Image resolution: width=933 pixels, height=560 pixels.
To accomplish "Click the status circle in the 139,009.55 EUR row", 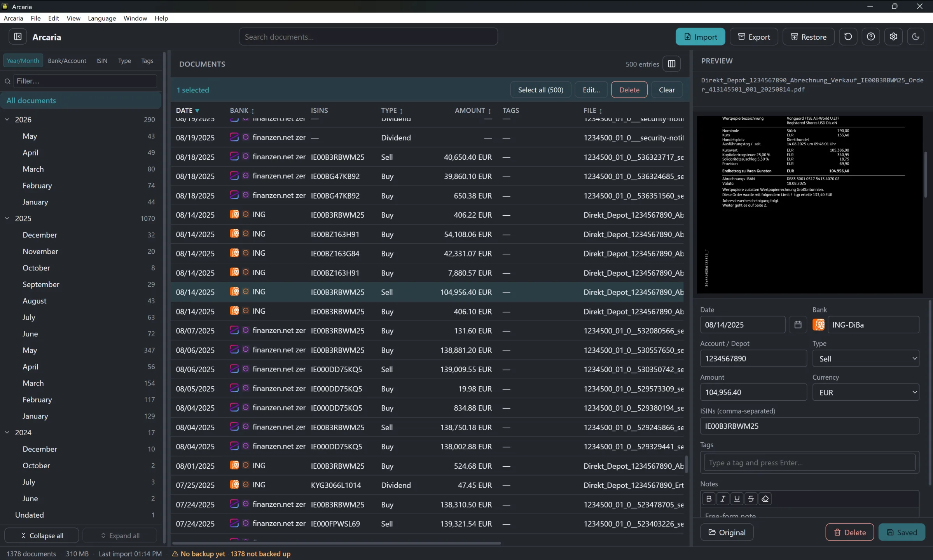I will pyautogui.click(x=246, y=369).
